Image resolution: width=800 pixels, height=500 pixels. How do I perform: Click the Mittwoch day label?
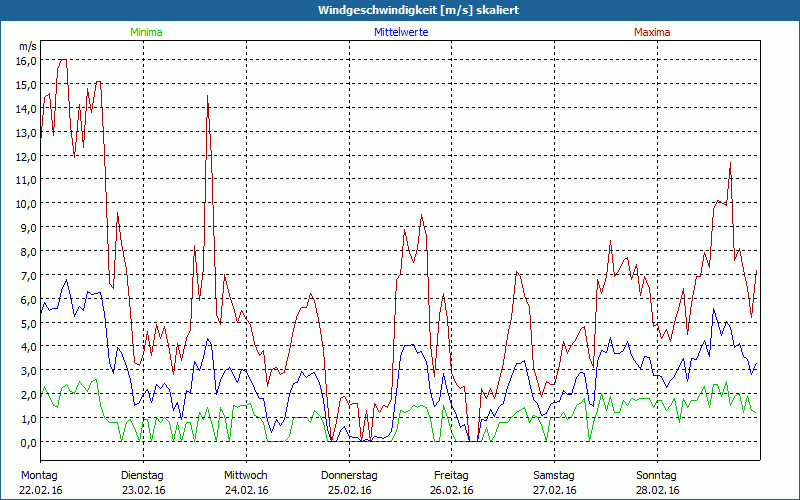point(245,475)
